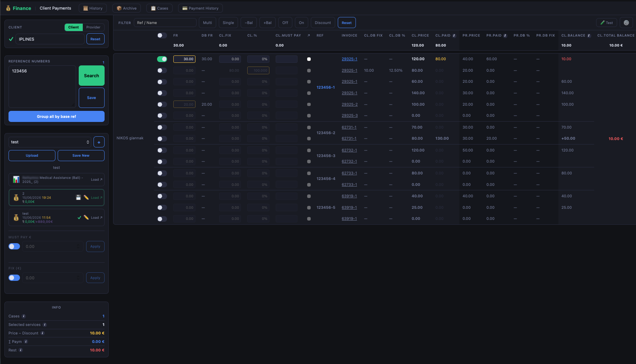Click the money bag icon on preset 2

[16, 198]
